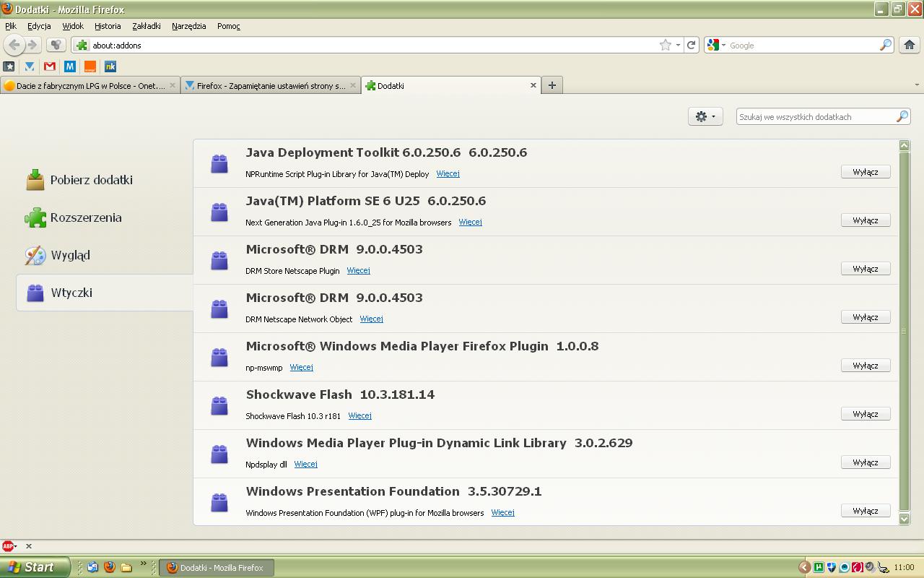924x578 pixels.
Task: Open the Narzędzia menu
Action: [x=189, y=26]
